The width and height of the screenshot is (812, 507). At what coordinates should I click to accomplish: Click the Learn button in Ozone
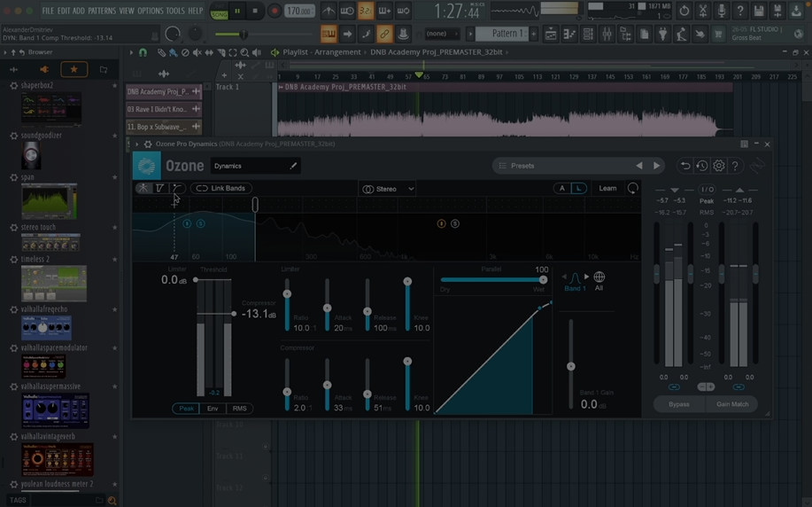(x=607, y=189)
